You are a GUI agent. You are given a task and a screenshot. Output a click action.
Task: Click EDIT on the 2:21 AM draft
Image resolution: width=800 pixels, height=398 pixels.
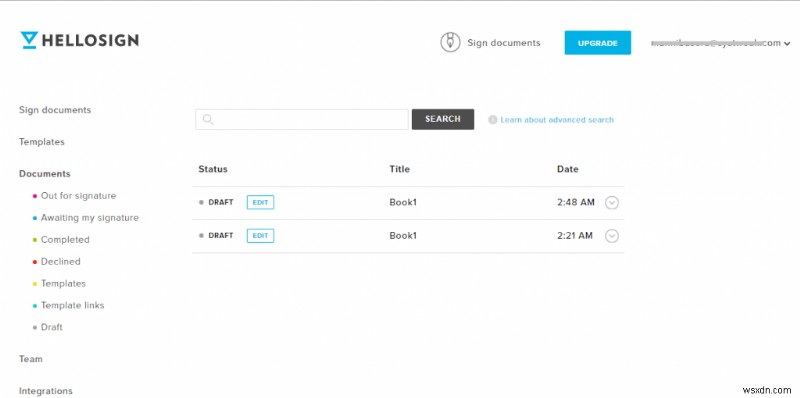260,236
